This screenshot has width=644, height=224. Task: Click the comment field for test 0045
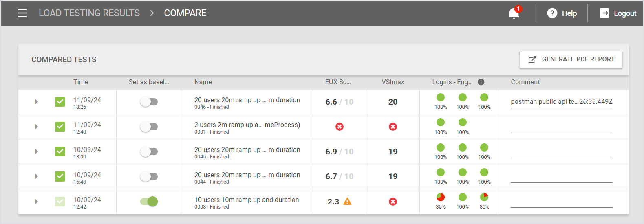point(561,152)
